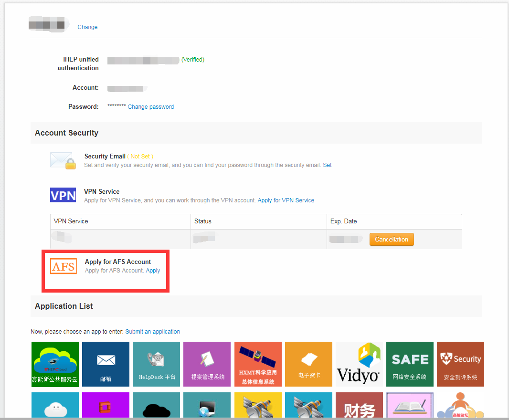Click the orange ( Not Set ) label
The image size is (509, 420).
[140, 157]
